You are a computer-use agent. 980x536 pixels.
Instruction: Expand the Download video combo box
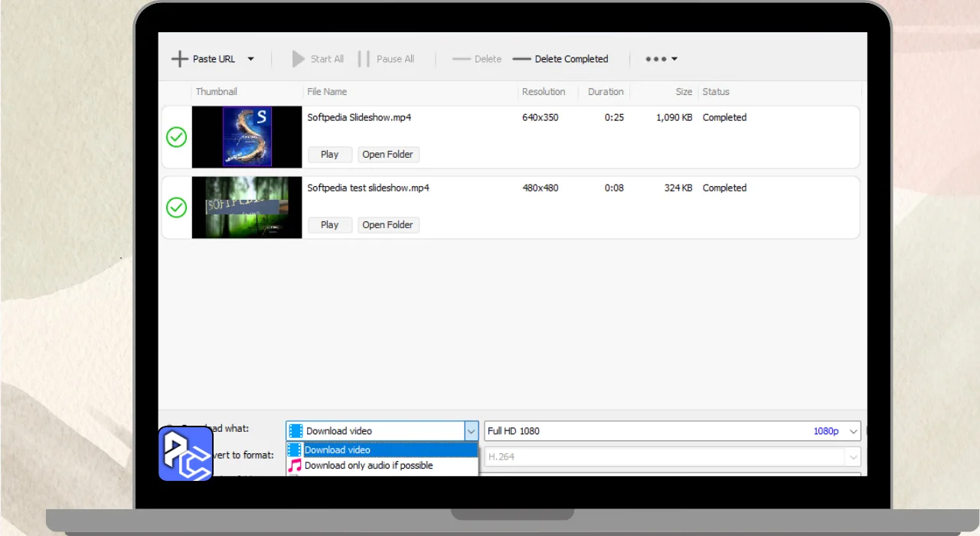coord(471,431)
